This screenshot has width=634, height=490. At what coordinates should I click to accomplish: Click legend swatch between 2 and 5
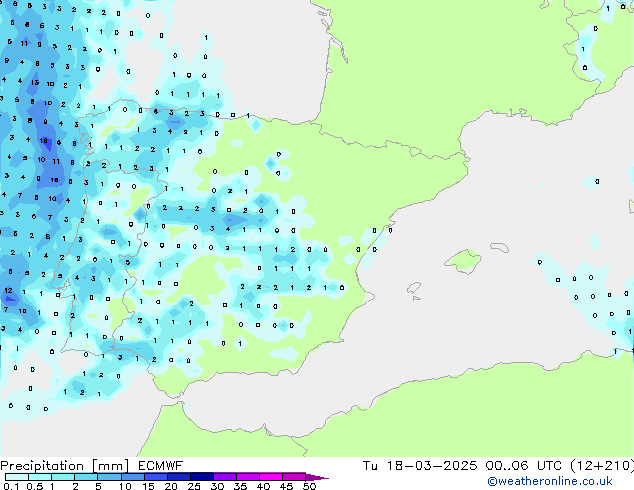(87, 477)
